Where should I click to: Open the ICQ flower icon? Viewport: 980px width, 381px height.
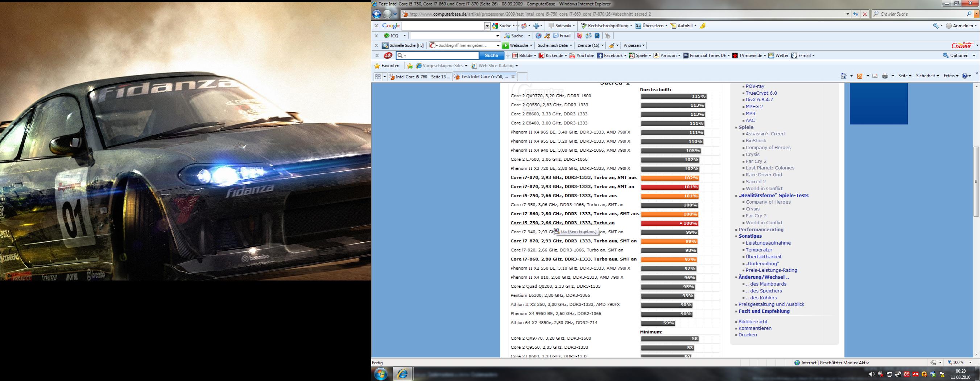[386, 36]
